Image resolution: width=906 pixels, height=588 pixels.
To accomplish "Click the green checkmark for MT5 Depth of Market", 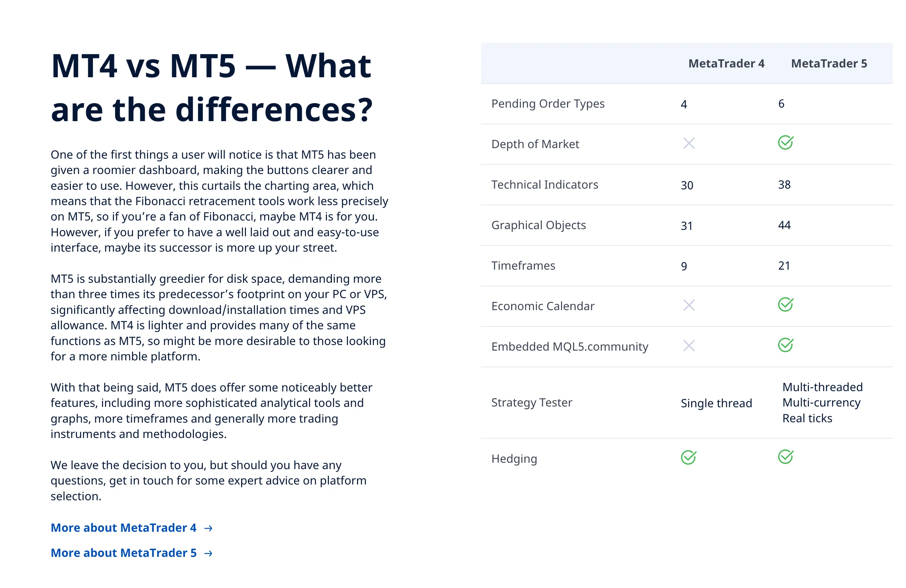I will [785, 143].
